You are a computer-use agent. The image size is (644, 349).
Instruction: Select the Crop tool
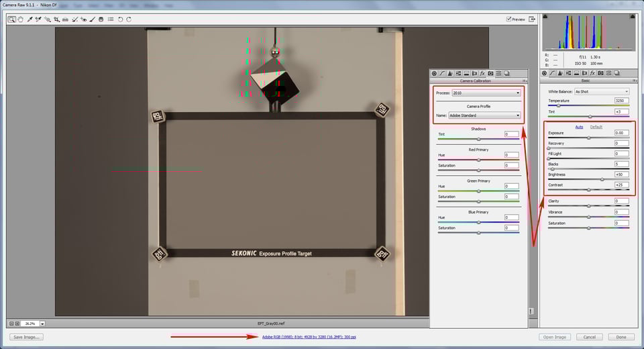(x=56, y=19)
